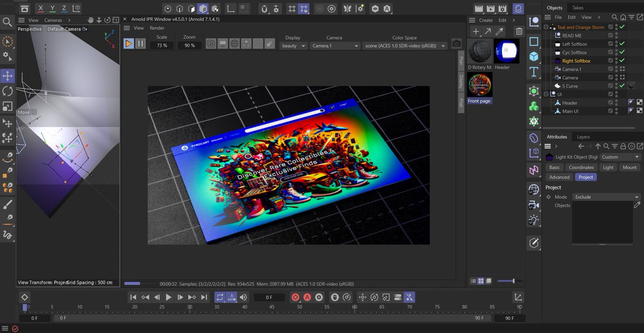The height and width of the screenshot is (333, 644).
Task: Delete material with the trash icon
Action: [x=518, y=31]
